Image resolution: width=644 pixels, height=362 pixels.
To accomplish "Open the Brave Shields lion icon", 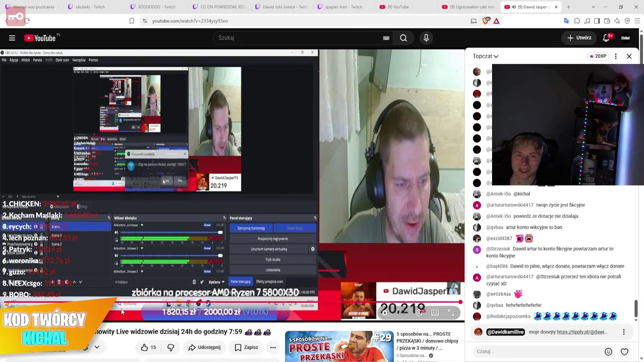I will (x=486, y=21).
